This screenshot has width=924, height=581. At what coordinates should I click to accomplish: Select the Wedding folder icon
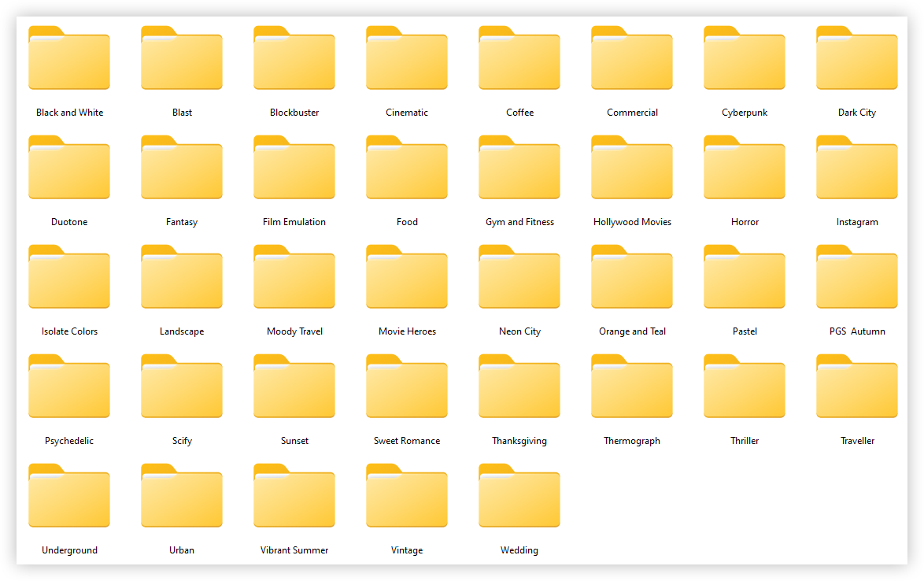pos(519,496)
